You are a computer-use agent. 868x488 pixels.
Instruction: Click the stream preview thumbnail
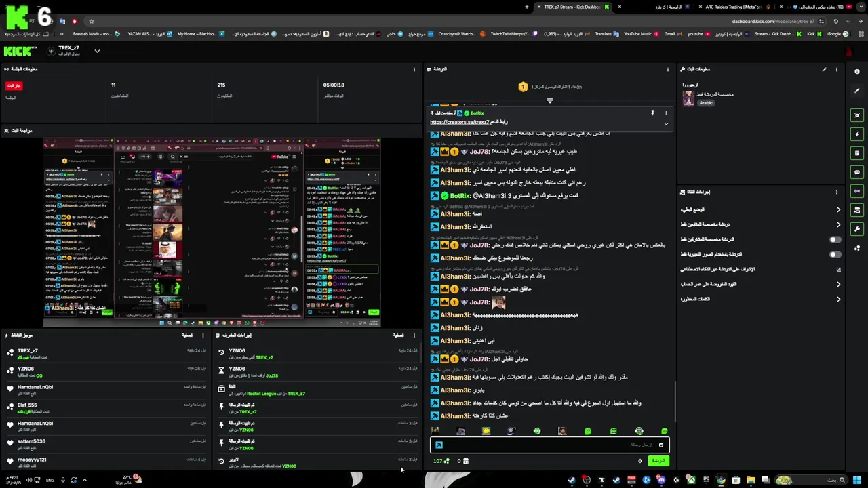(x=212, y=232)
